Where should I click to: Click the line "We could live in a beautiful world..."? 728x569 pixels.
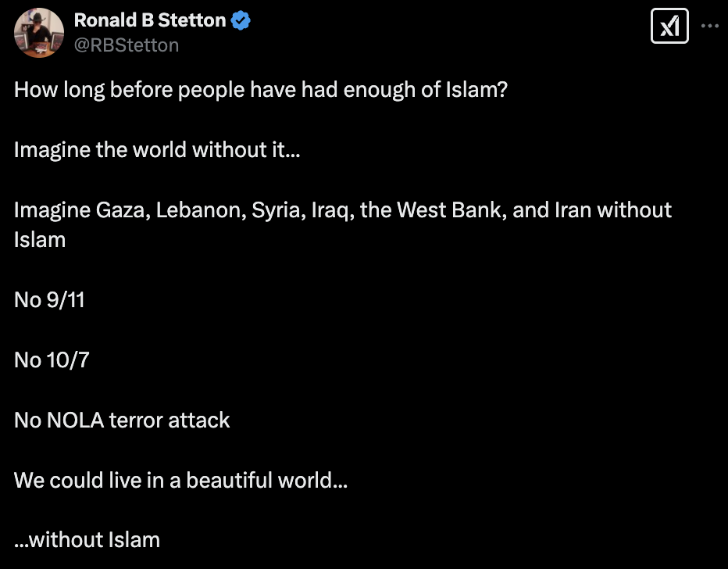(x=180, y=480)
